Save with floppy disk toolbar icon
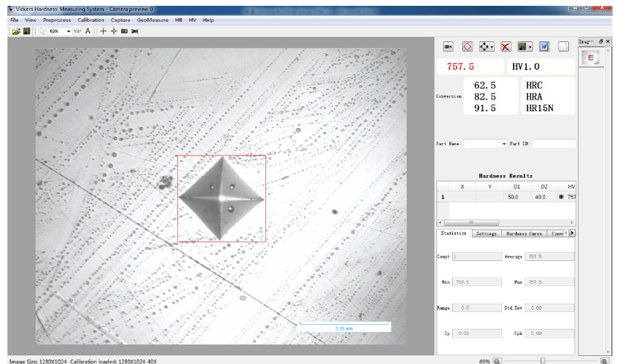Viewport: 617px width, 364px height. pyautogui.click(x=26, y=31)
